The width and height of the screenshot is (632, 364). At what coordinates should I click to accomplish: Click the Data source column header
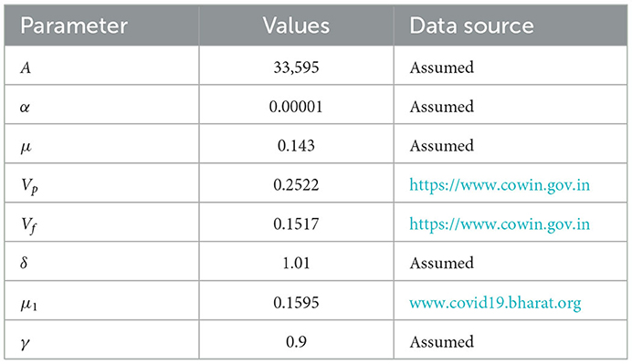[x=471, y=26]
